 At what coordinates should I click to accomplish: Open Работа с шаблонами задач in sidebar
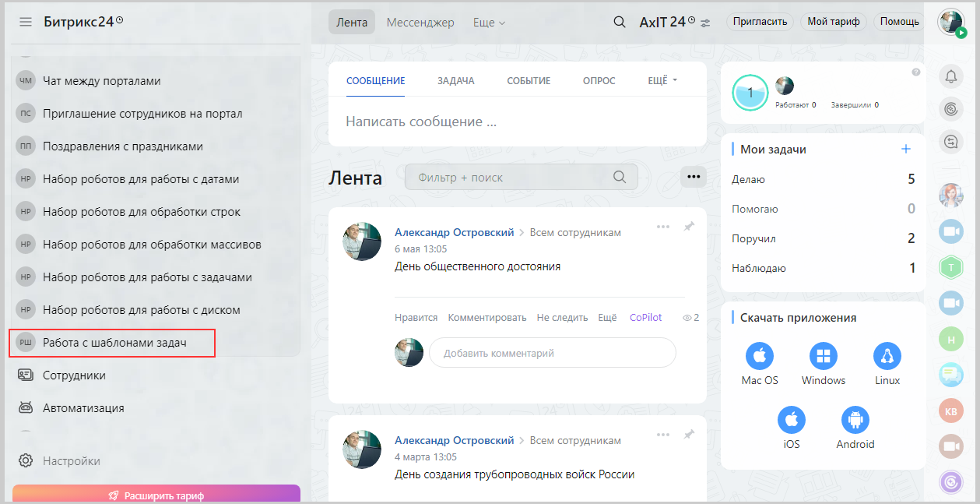coord(114,343)
